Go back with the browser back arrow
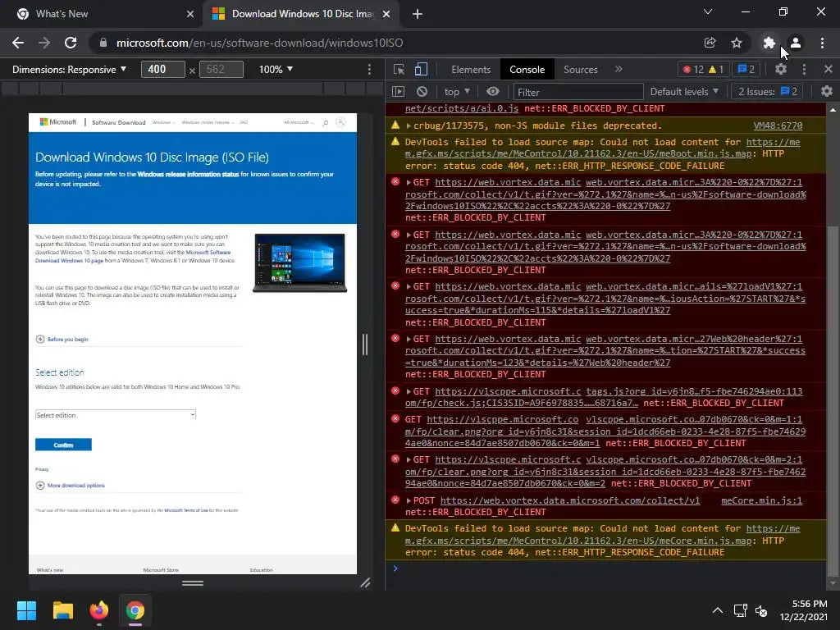The image size is (840, 630). click(x=18, y=43)
